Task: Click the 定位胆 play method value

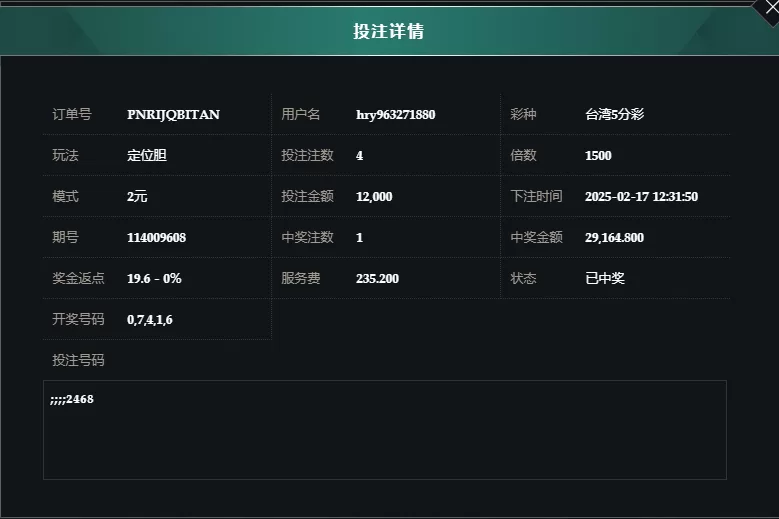Action: 147,155
